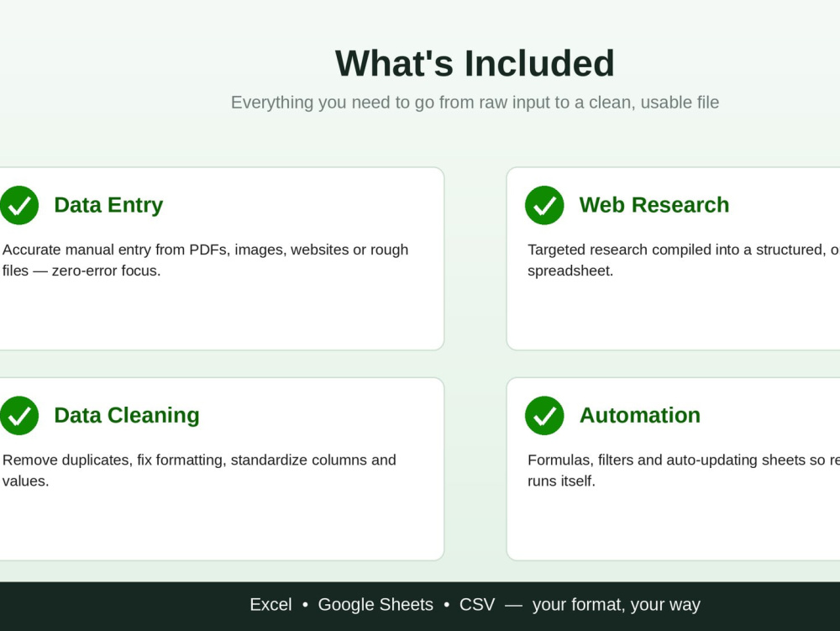This screenshot has height=631, width=840.
Task: Click "Excel" in the footer bar
Action: (x=270, y=605)
